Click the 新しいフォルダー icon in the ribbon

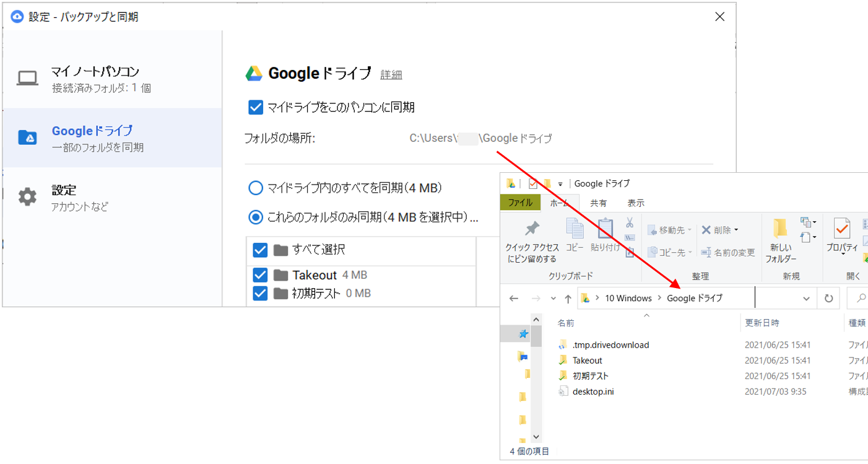(780, 229)
